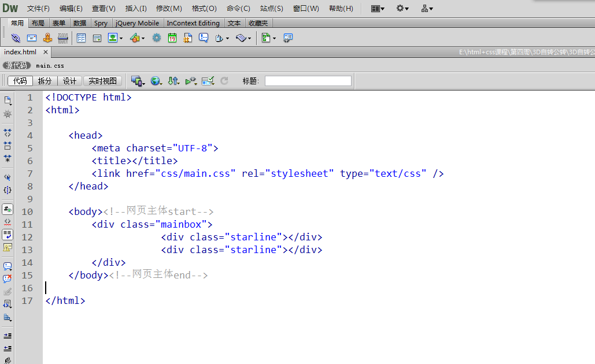Open the main.css related file
595x364 pixels.
(x=50, y=65)
